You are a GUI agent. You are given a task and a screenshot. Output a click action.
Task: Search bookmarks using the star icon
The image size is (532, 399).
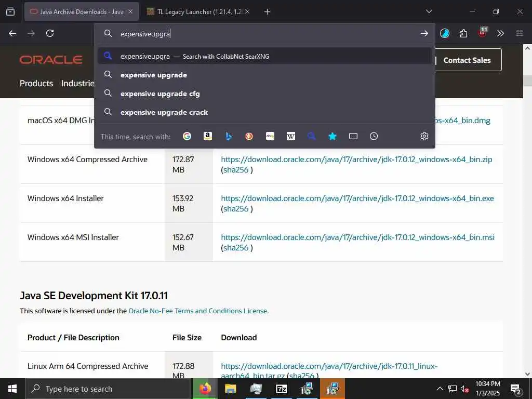[x=332, y=137]
